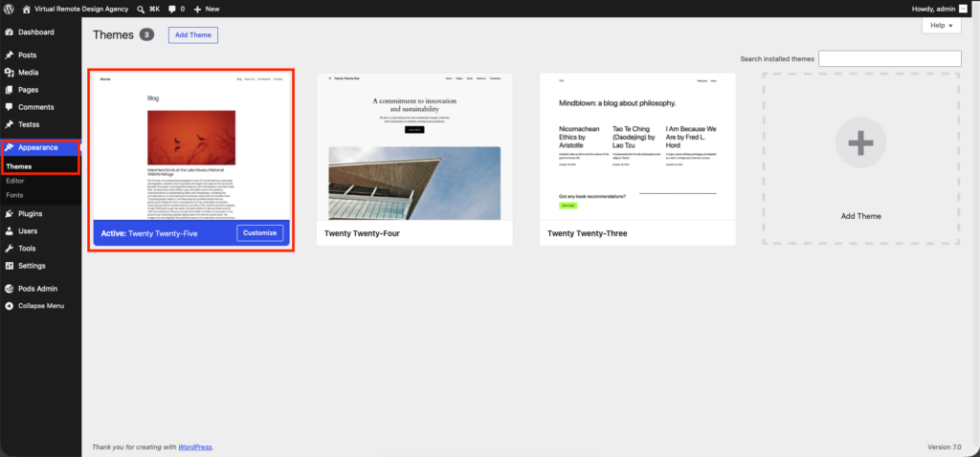Open the Help dropdown tab

(x=942, y=26)
